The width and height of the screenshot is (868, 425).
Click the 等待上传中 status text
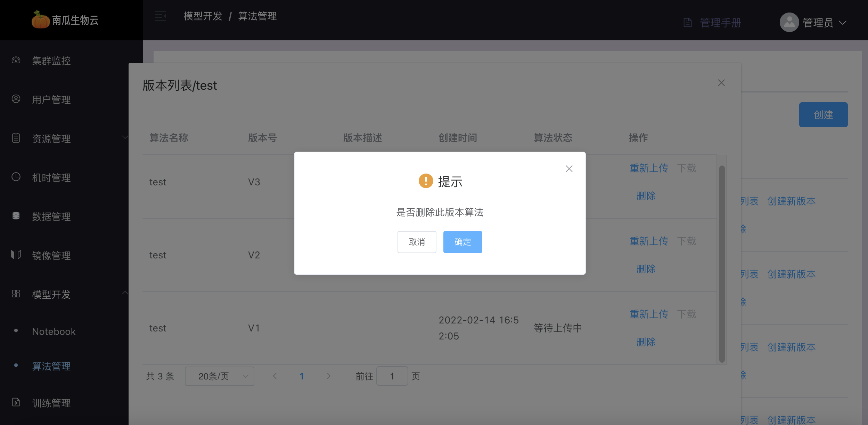558,328
